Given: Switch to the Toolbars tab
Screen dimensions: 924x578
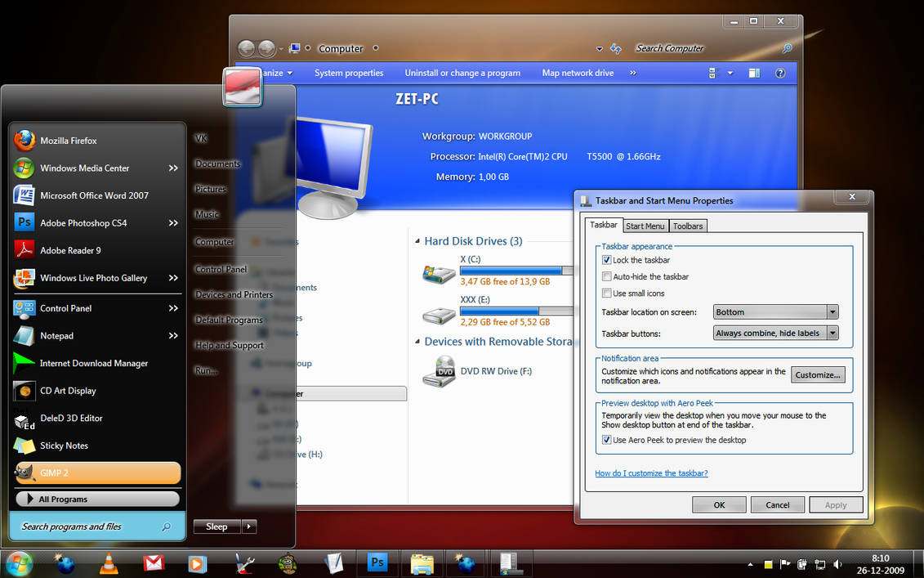Looking at the screenshot, I should point(688,226).
